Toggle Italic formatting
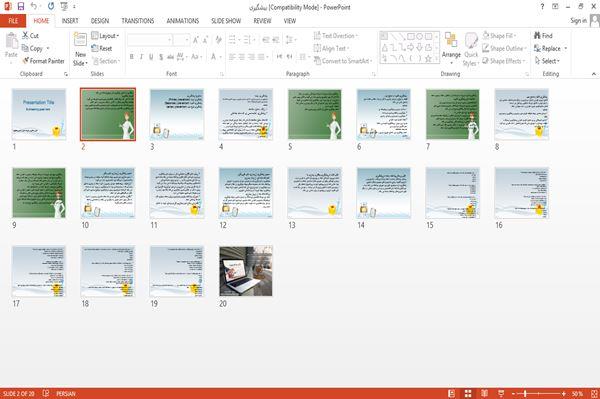The width and height of the screenshot is (600, 399). click(141, 57)
